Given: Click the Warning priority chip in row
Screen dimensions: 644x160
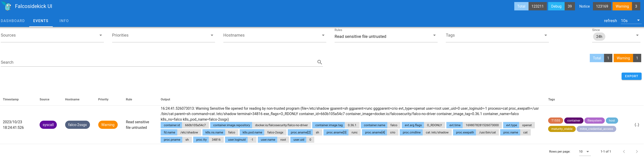Looking at the screenshot, I should (108, 125).
